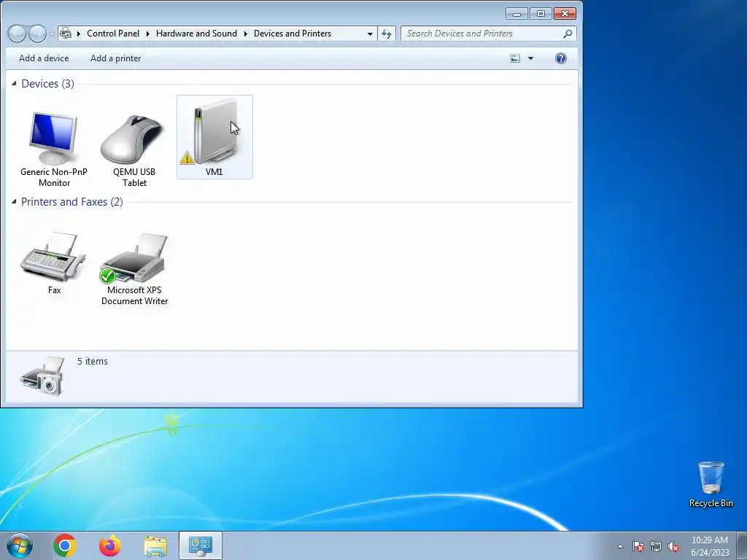The image size is (747, 560).
Task: Open the recent pages dropdown arrow
Action: (x=52, y=34)
